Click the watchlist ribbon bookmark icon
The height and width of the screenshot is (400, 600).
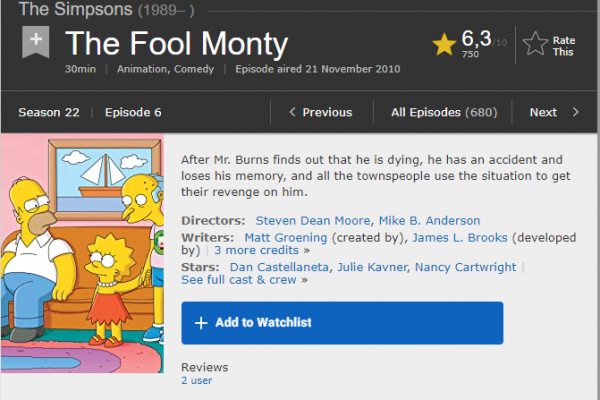coord(36,42)
